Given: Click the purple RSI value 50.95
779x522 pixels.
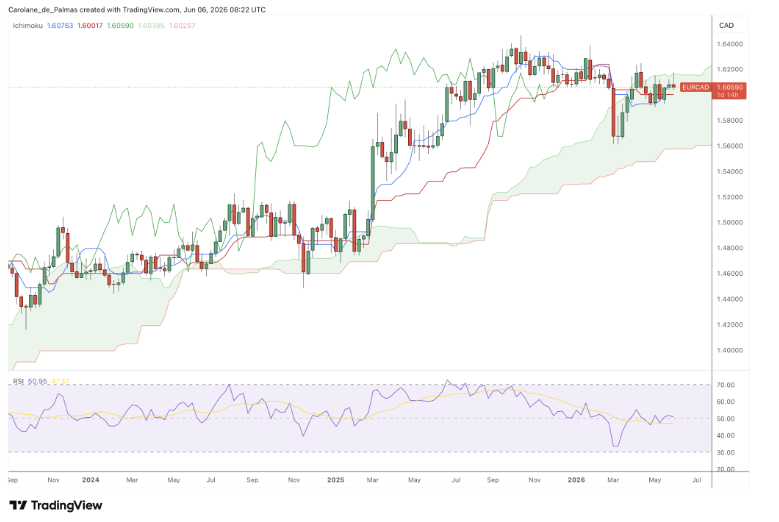Looking at the screenshot, I should [37, 381].
